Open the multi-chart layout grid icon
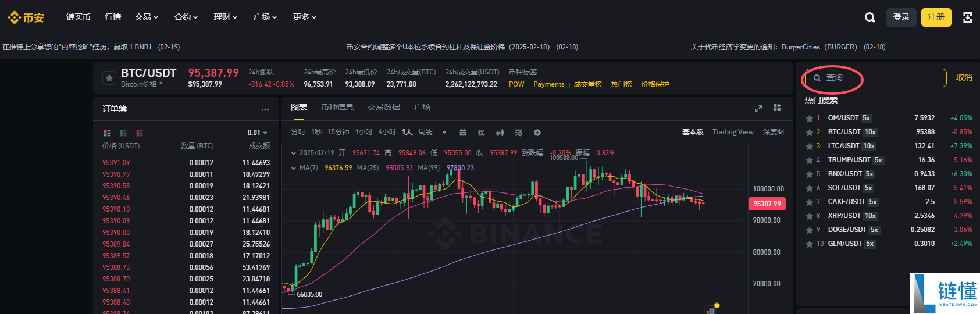Screen dimensions: 980x314 tap(777, 108)
